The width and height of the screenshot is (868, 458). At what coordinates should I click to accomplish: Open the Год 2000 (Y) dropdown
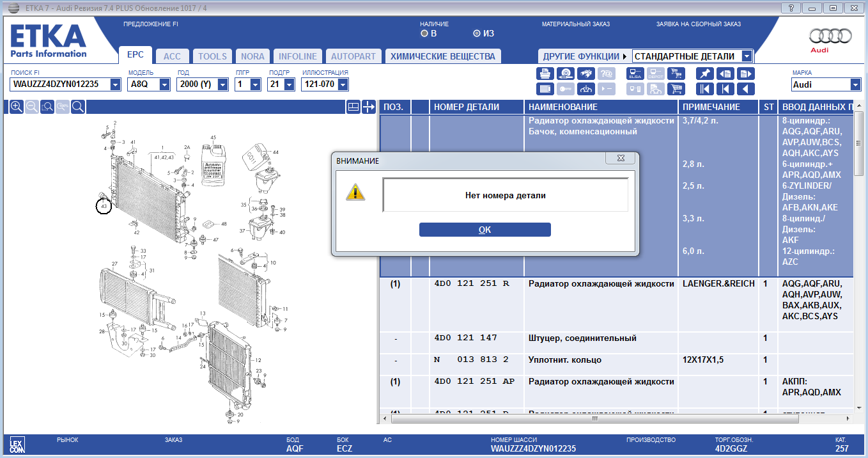(x=222, y=84)
